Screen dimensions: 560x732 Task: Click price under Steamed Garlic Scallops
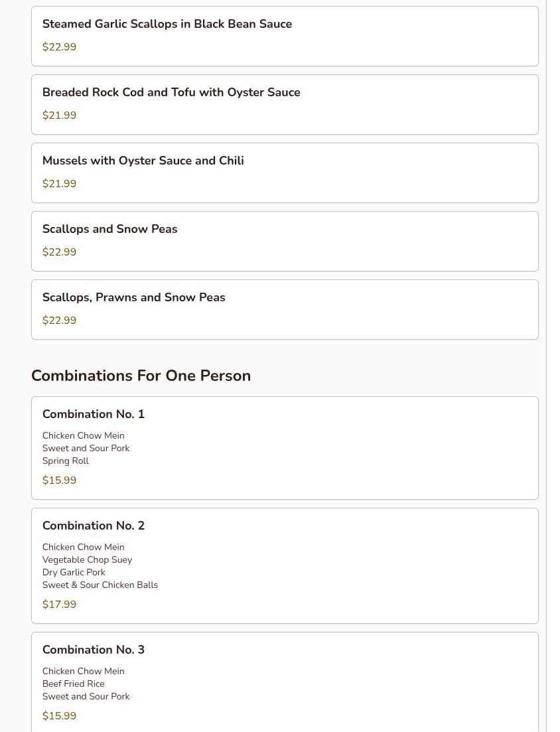[59, 47]
